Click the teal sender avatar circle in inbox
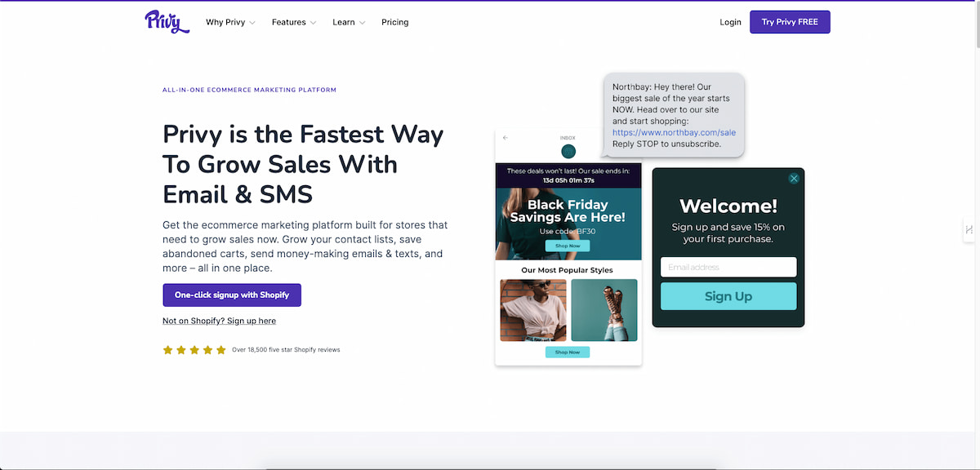 pyautogui.click(x=568, y=151)
